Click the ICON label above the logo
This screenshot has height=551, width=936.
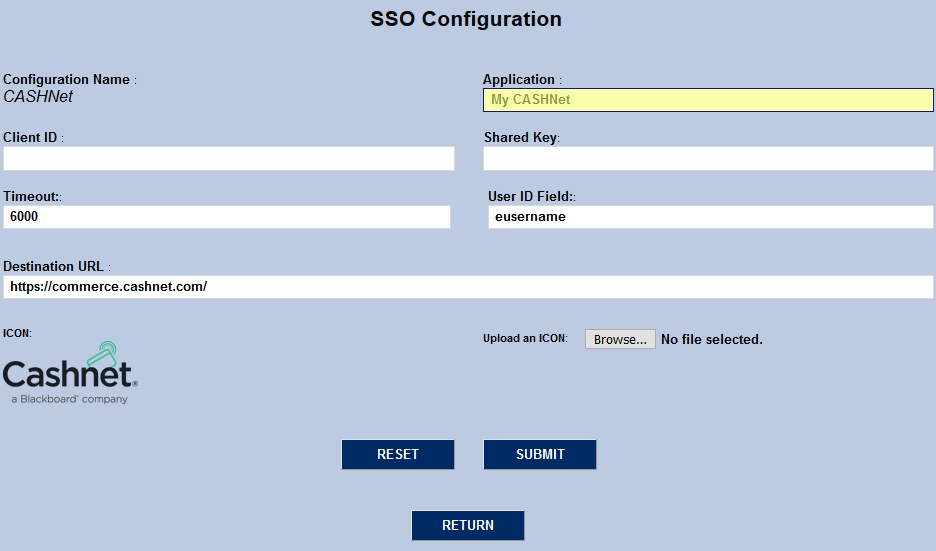(17, 333)
